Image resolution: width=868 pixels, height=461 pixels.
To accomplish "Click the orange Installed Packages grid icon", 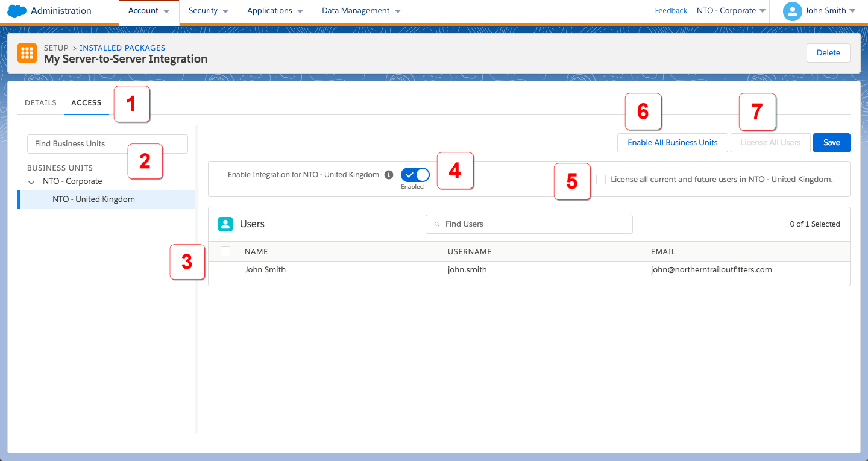I will tap(27, 53).
